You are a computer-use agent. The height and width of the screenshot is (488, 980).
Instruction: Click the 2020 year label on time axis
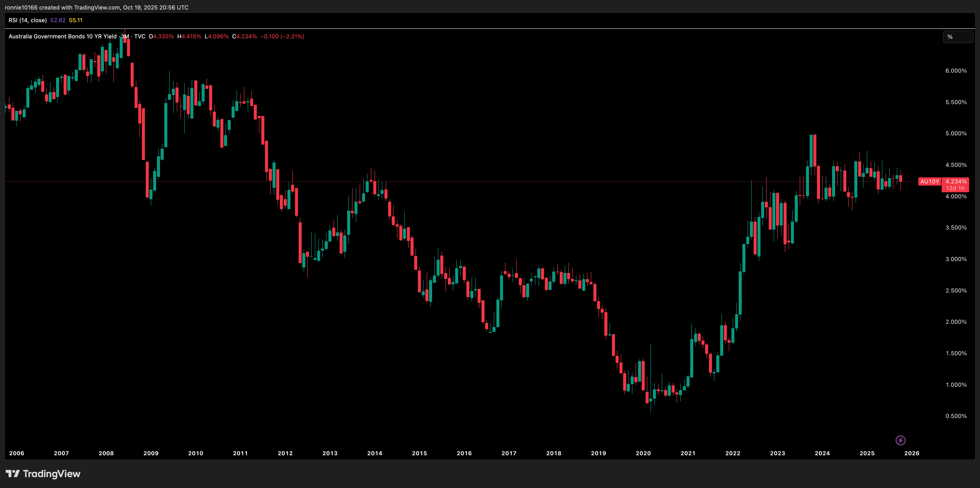tap(643, 453)
